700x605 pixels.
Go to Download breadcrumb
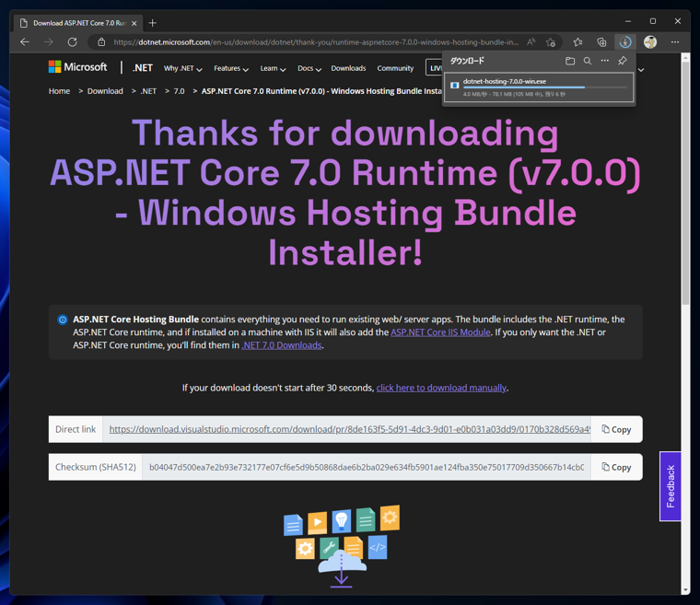105,91
